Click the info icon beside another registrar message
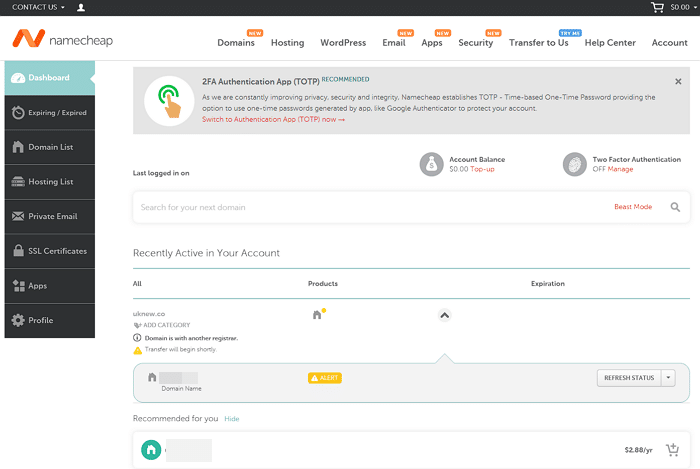 [137, 338]
